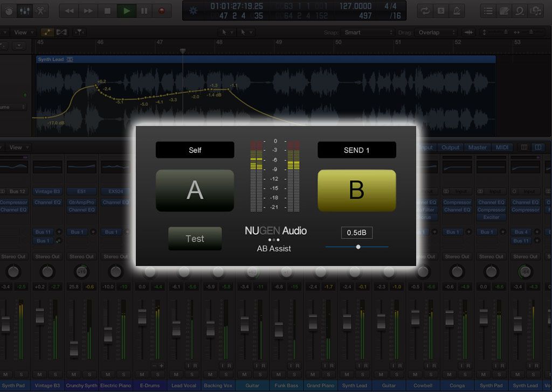The height and width of the screenshot is (392, 552).
Task: Turn the pan knob on Crunchy Synth strip
Action: (x=81, y=272)
